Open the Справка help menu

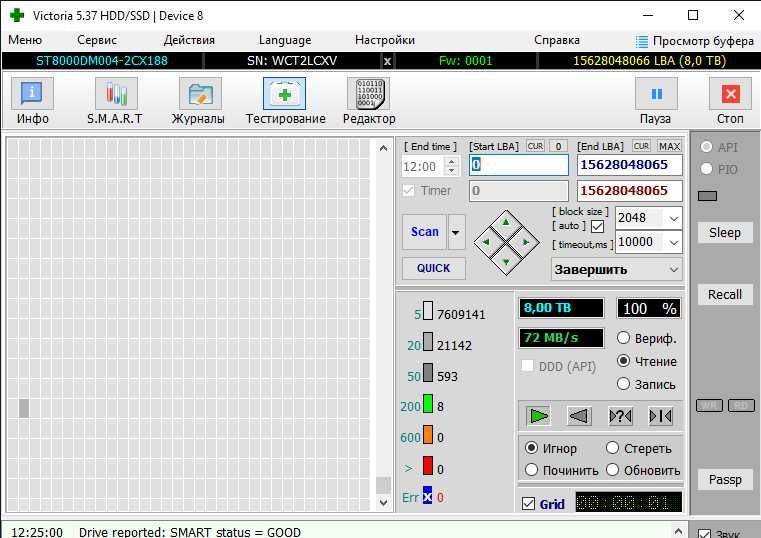tap(557, 40)
